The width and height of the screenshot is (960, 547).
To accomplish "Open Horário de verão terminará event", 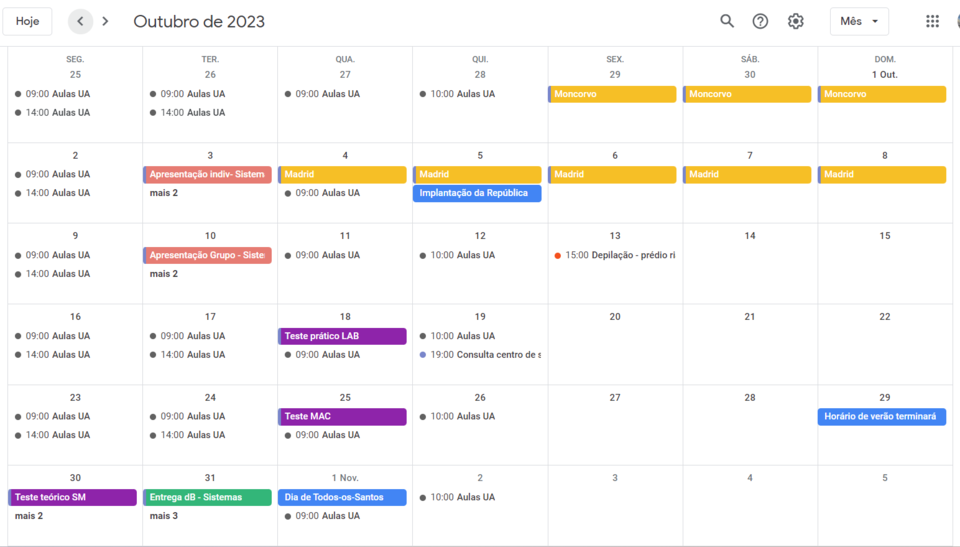I will [x=881, y=416].
